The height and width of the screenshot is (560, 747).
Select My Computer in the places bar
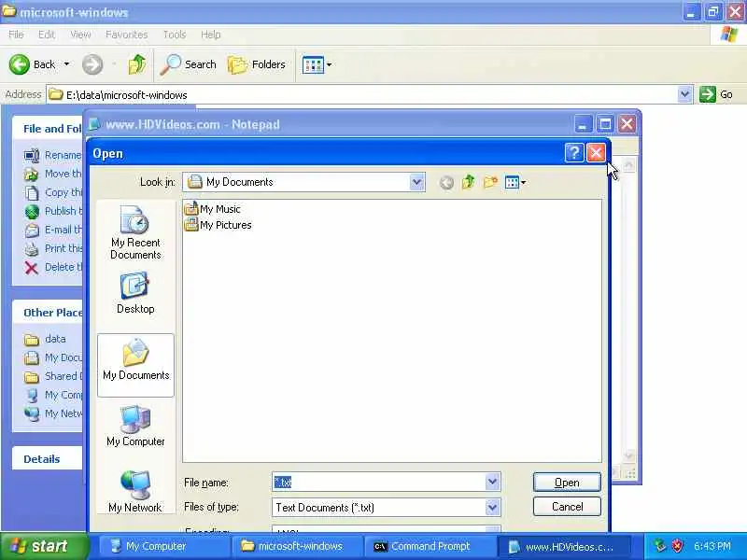[x=135, y=427]
